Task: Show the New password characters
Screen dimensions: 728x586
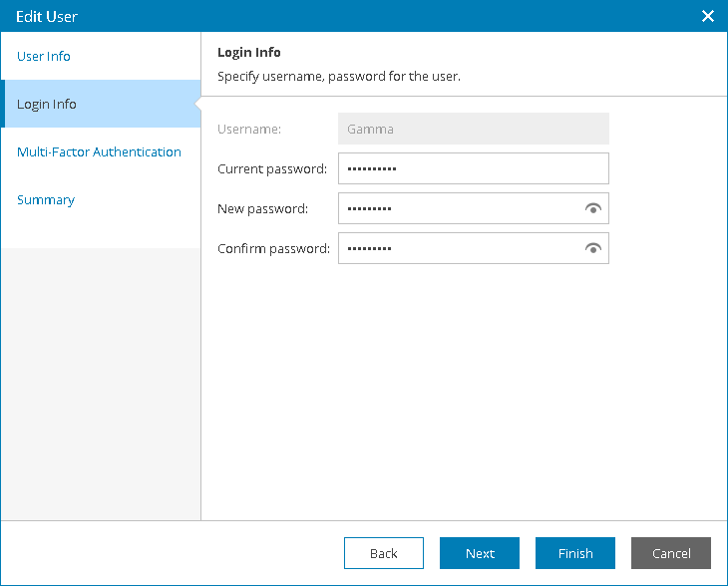Action: [x=594, y=208]
